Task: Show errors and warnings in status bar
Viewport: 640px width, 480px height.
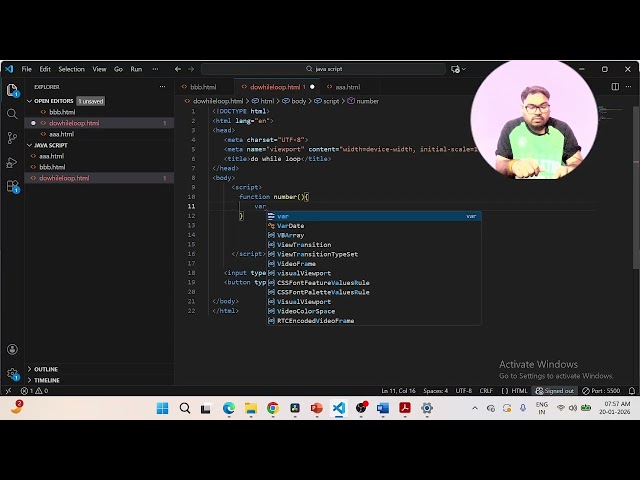Action: (x=34, y=391)
